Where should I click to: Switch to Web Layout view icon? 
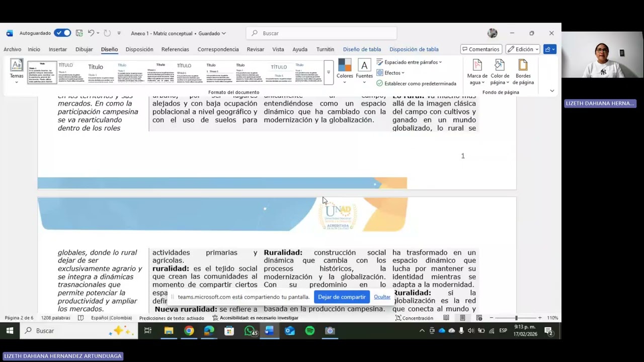479,318
